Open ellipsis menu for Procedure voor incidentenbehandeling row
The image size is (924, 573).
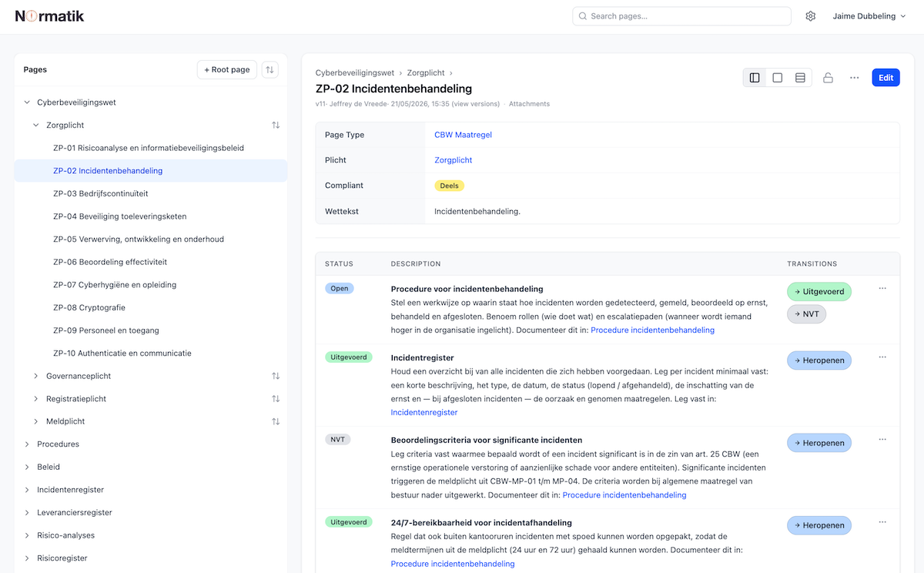pyautogui.click(x=882, y=288)
